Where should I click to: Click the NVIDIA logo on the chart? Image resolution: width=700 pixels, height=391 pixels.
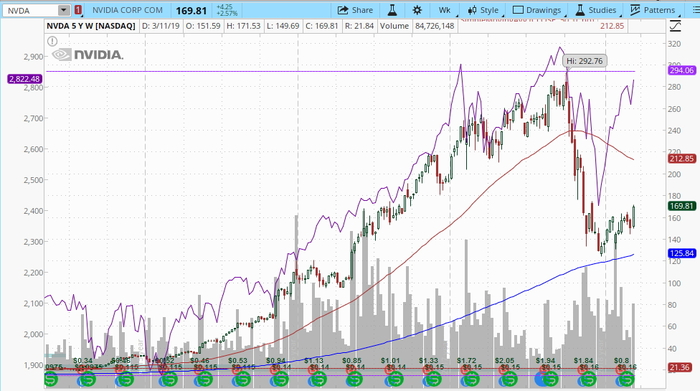(88, 55)
